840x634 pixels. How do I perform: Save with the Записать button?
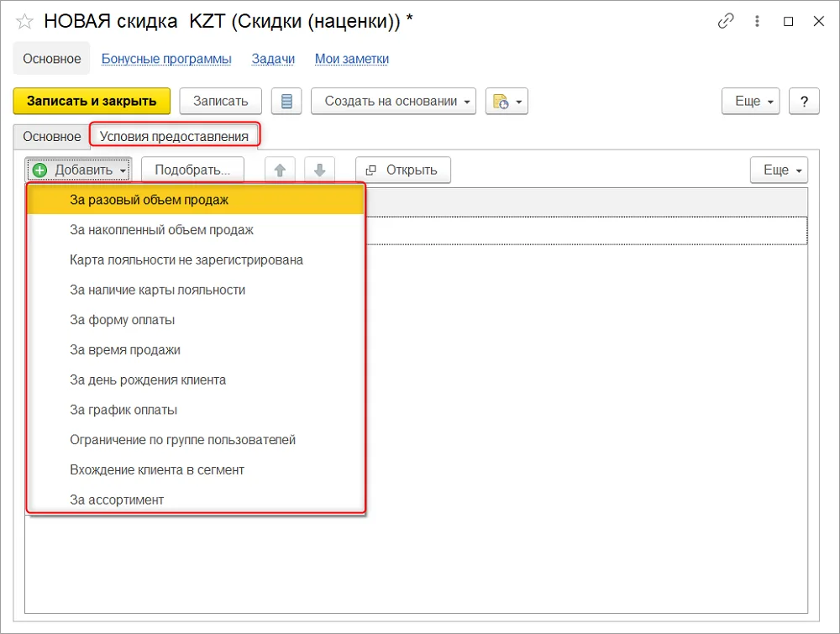coord(221,102)
